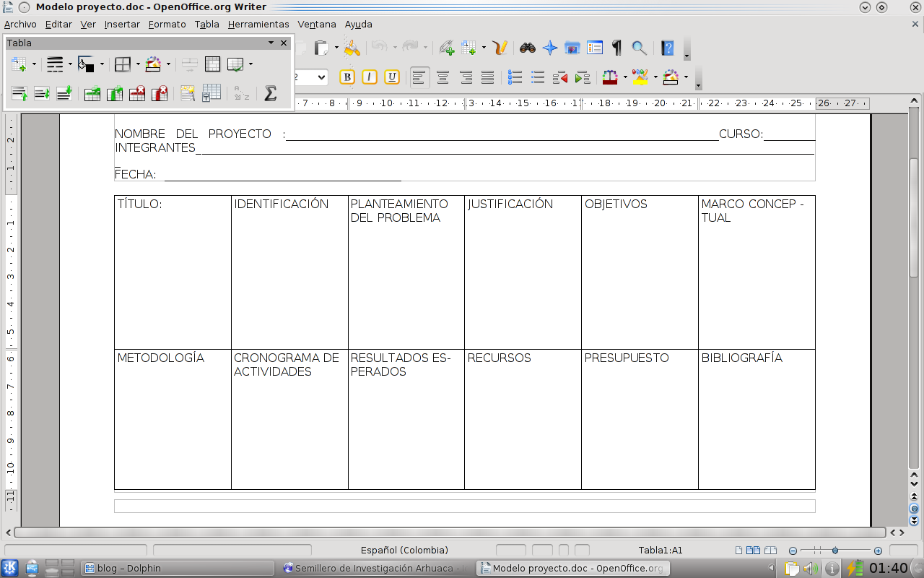Open the Data Sources icon
The image size is (924, 578).
pos(595,48)
